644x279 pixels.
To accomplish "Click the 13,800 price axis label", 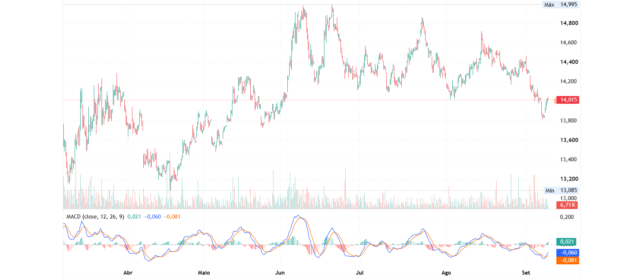I will pos(569,121).
